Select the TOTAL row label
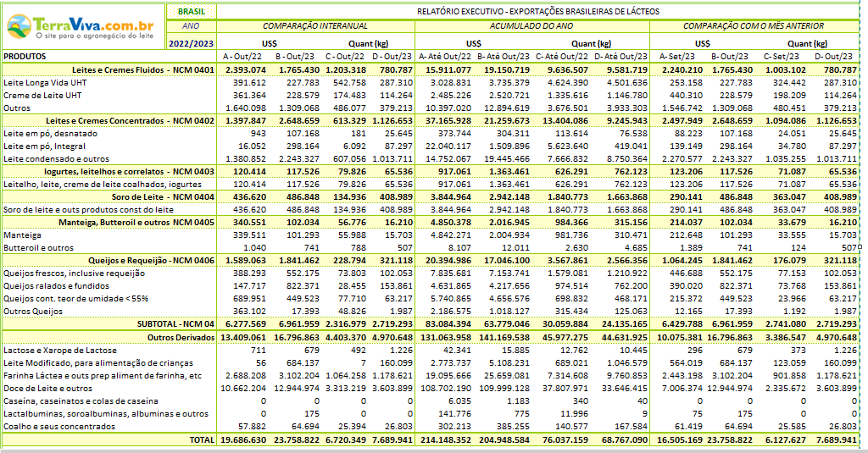The width and height of the screenshot is (868, 453). click(202, 440)
